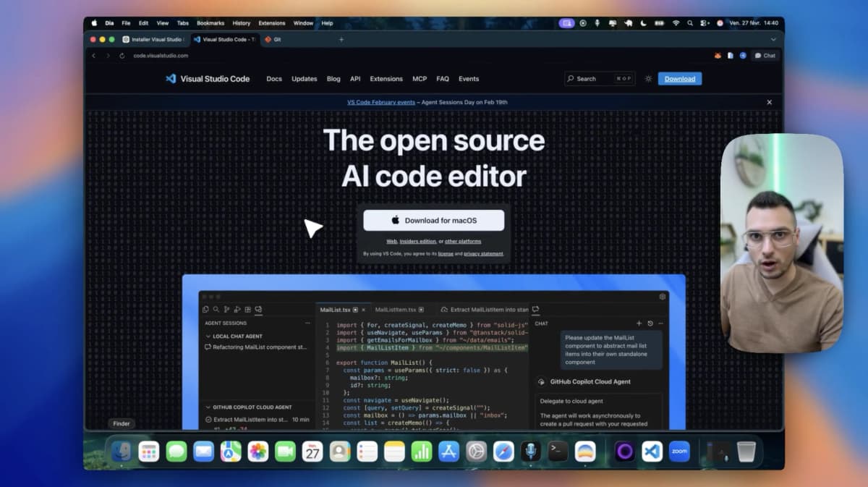868x487 pixels.
Task: Open the Bookmarks menu in menu bar
Action: click(210, 23)
